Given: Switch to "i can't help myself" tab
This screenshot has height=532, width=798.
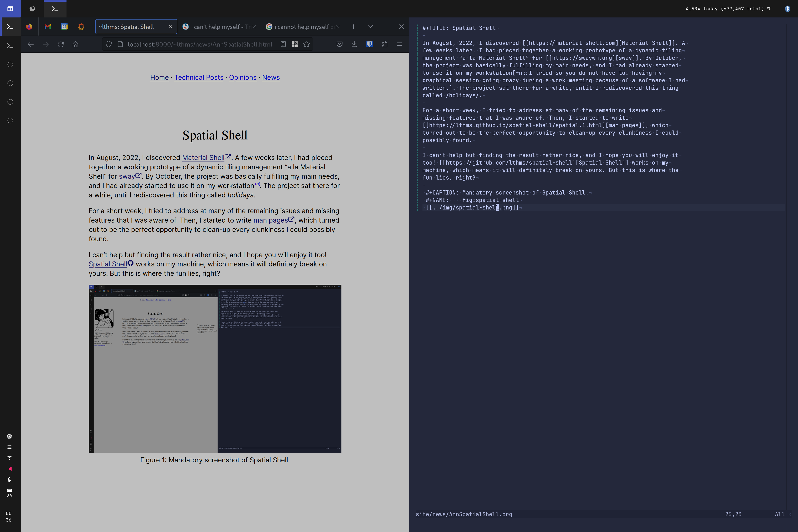Looking at the screenshot, I should point(217,27).
